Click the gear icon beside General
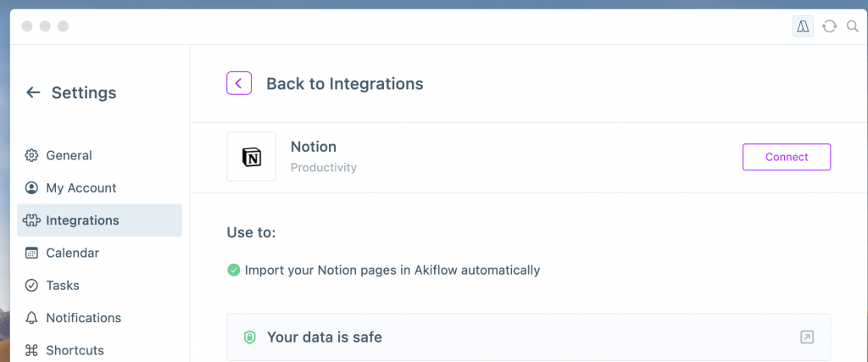868x362 pixels. (x=31, y=155)
